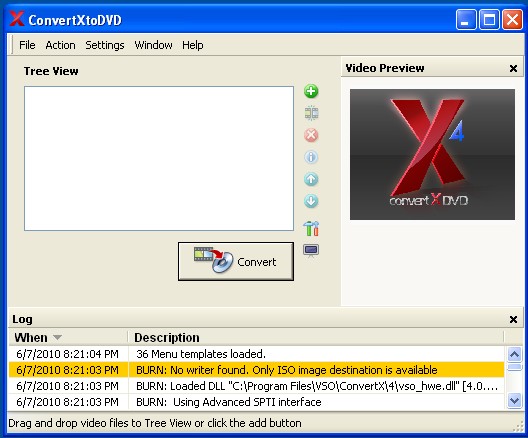Image resolution: width=528 pixels, height=438 pixels.
Task: Start conversion with the Convert button
Action: [x=236, y=261]
